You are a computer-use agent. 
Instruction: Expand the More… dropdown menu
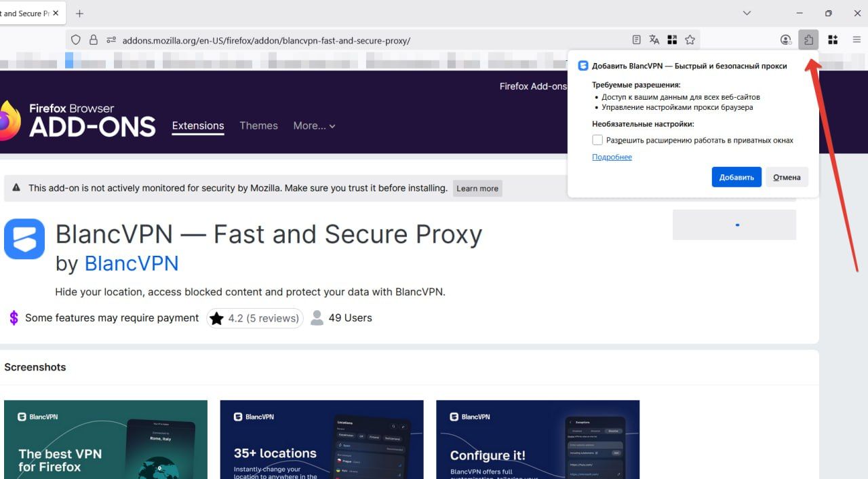pos(314,126)
